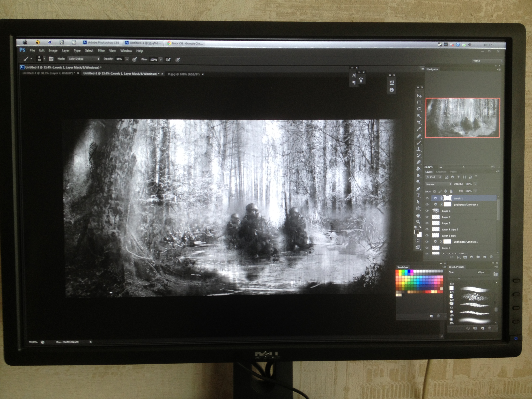Switch to the Channels tab

(x=441, y=172)
